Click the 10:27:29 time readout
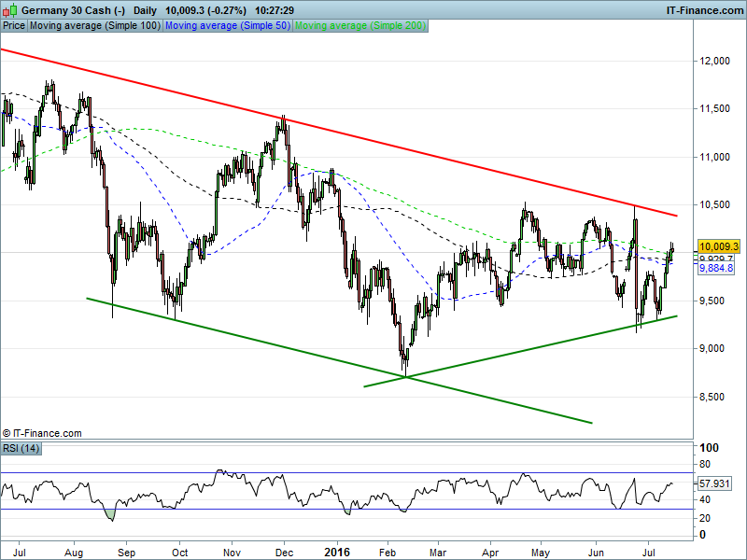Image resolution: width=747 pixels, height=560 pixels. click(275, 10)
